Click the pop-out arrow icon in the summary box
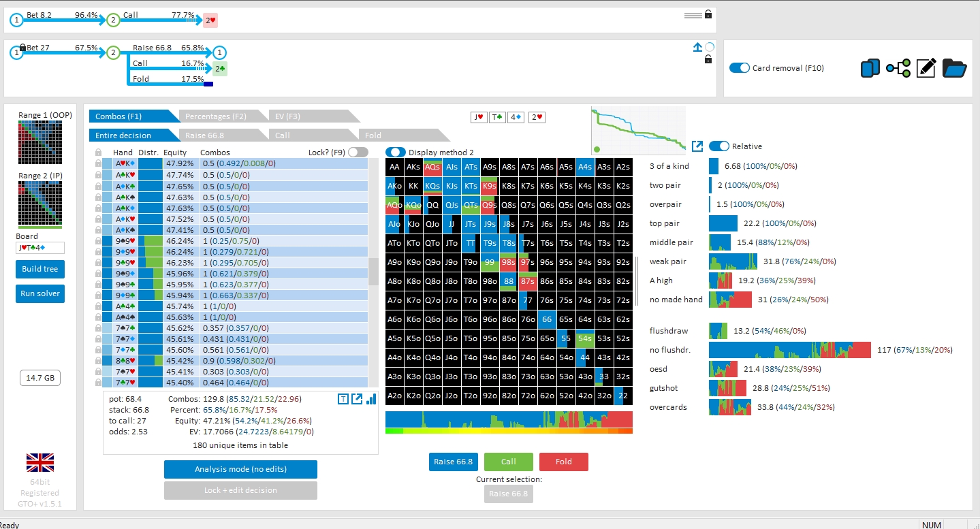 (357, 399)
